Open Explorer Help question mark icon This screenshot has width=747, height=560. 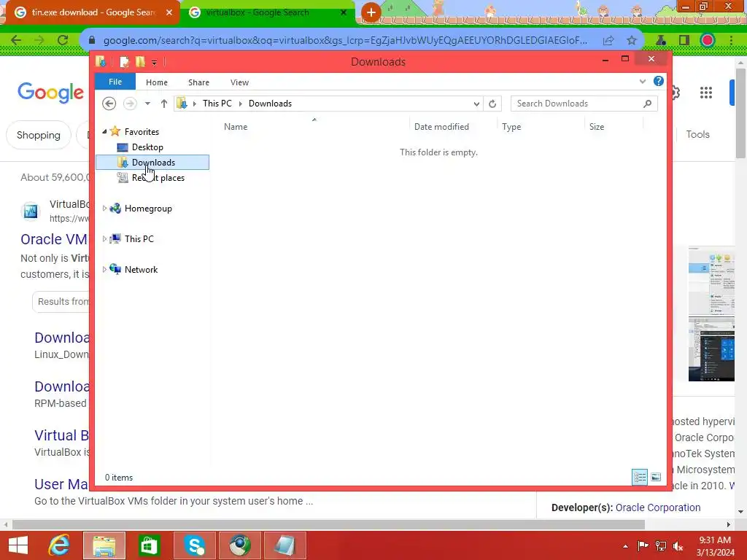point(659,81)
